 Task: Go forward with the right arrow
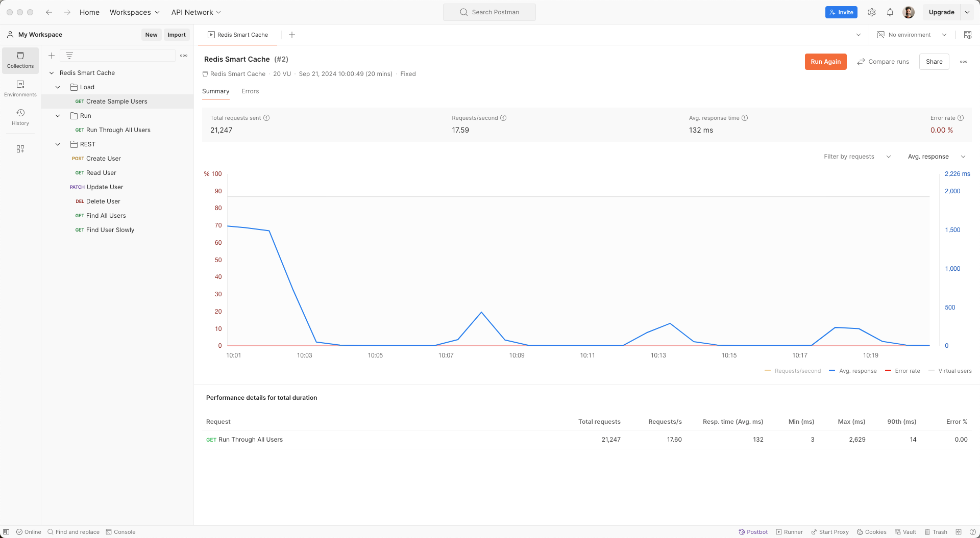click(67, 12)
